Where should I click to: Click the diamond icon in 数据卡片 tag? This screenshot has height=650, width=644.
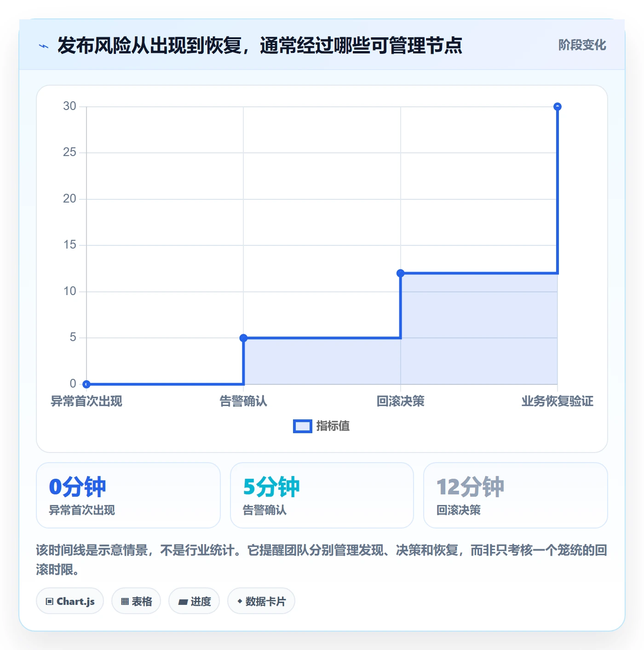(x=240, y=601)
